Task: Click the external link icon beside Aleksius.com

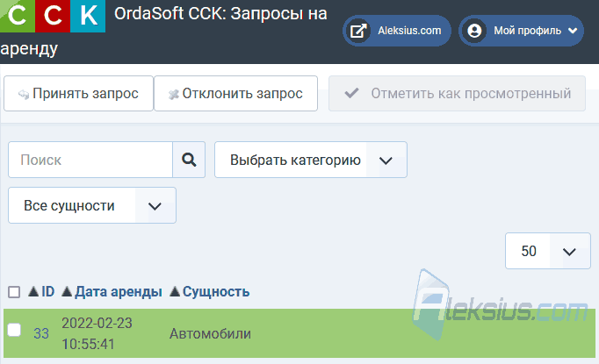Action: (x=358, y=31)
